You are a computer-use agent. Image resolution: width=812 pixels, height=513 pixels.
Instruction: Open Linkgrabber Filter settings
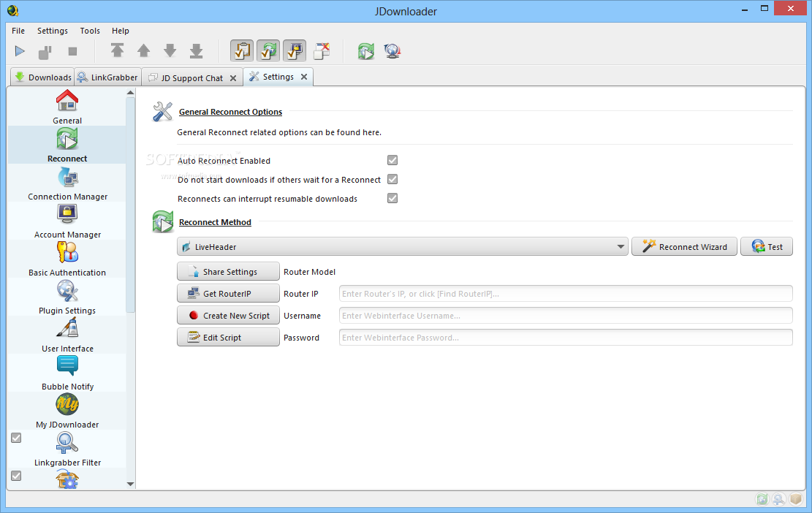point(67,449)
